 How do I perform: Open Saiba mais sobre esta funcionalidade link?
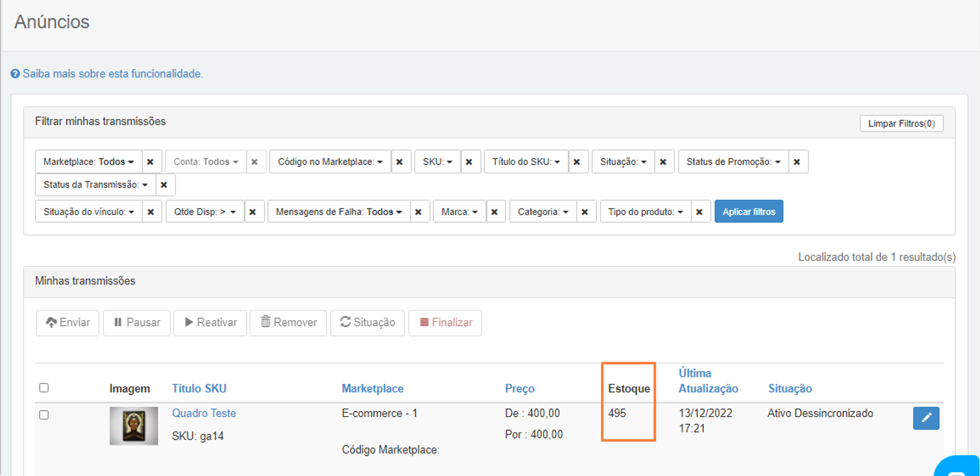click(x=113, y=74)
